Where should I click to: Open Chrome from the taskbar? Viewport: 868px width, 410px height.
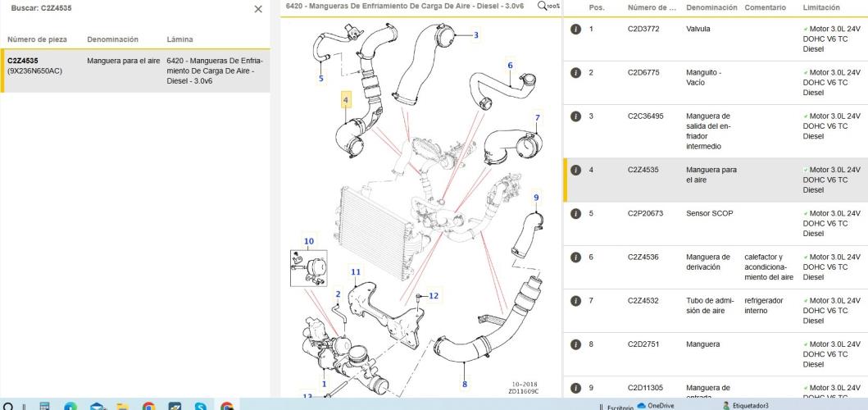click(148, 407)
